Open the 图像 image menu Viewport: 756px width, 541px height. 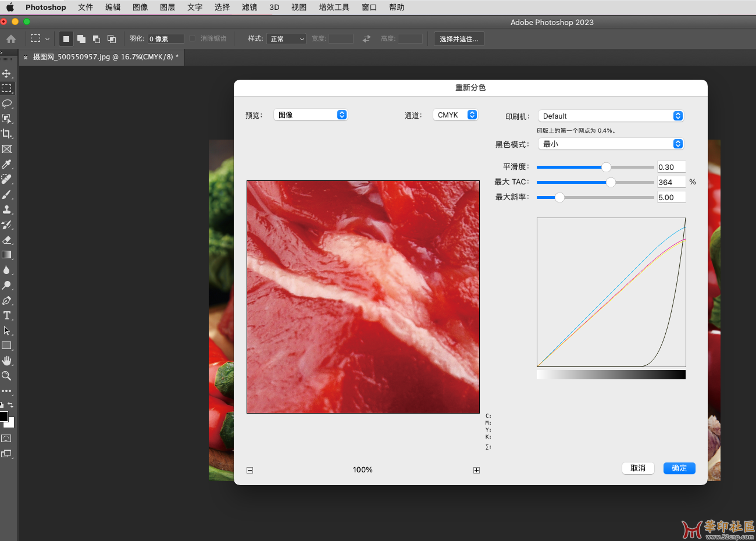pyautogui.click(x=140, y=7)
